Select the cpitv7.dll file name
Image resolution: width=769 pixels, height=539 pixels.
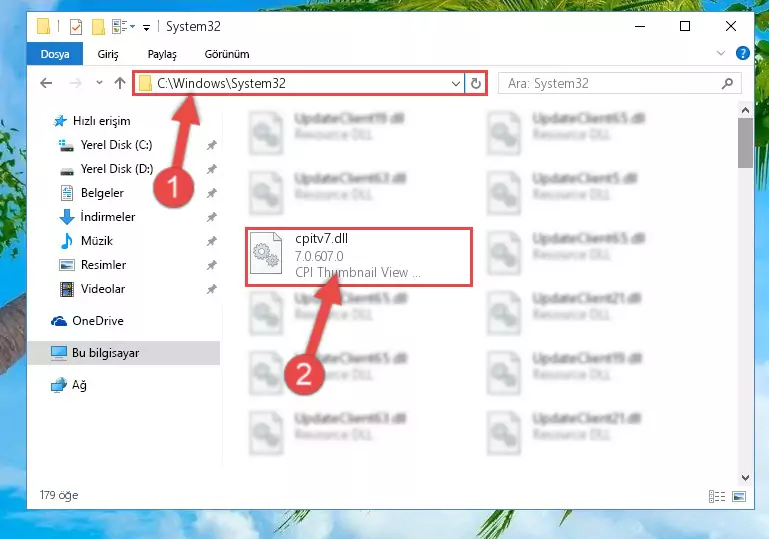321,238
